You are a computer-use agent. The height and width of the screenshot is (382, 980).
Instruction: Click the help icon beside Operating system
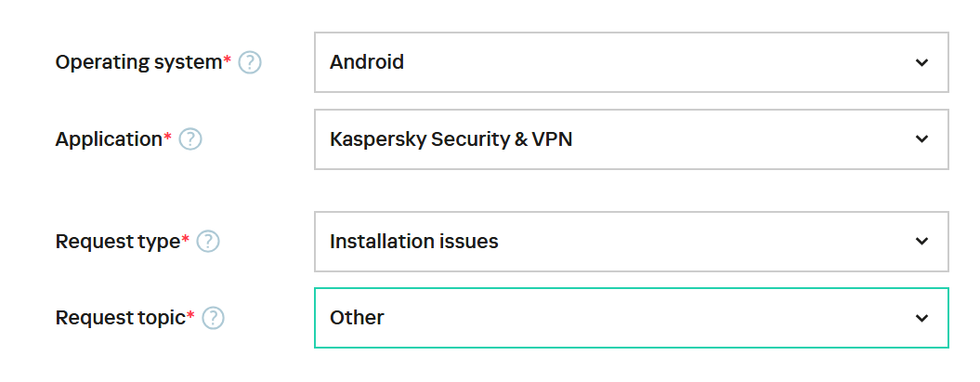pos(250,62)
